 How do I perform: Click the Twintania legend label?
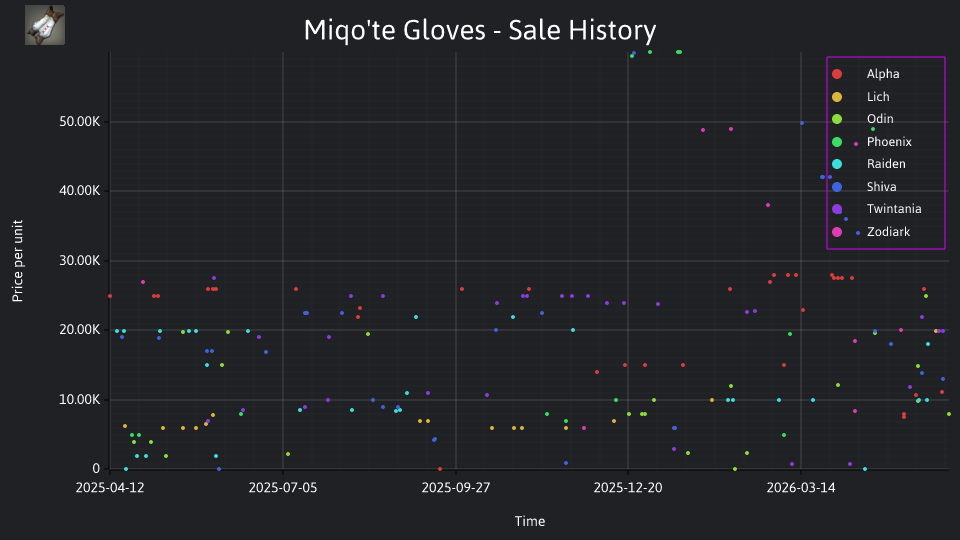click(x=894, y=209)
